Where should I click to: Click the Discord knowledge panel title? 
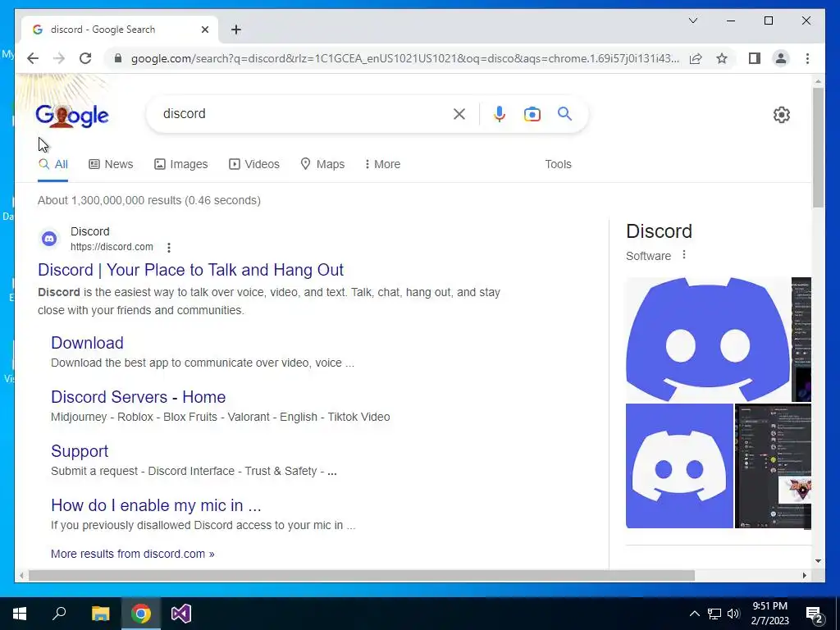tap(659, 231)
